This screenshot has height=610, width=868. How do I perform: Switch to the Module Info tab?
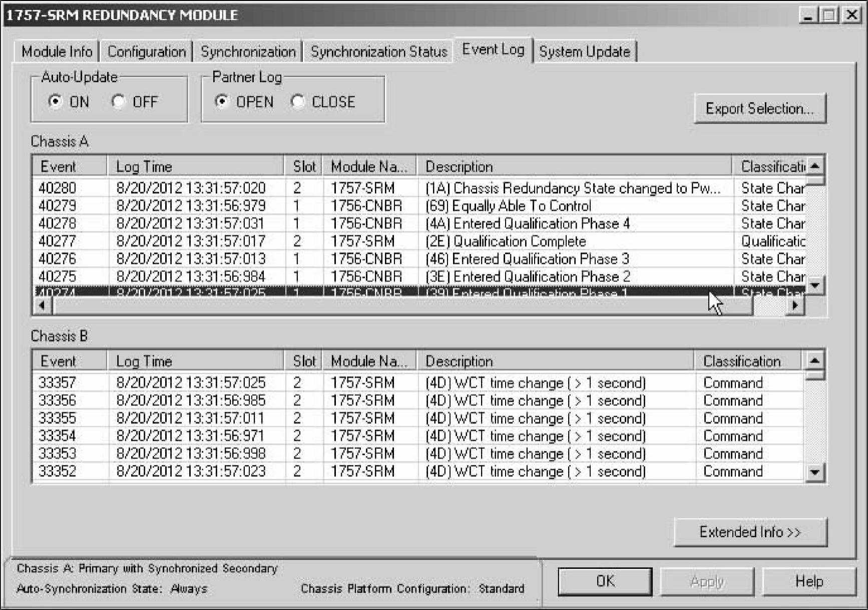pos(57,52)
